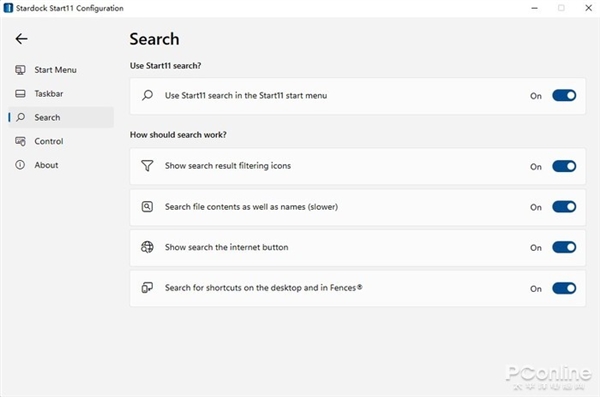The width and height of the screenshot is (600, 397).
Task: Toggle Search file contents as well as names
Action: 564,207
